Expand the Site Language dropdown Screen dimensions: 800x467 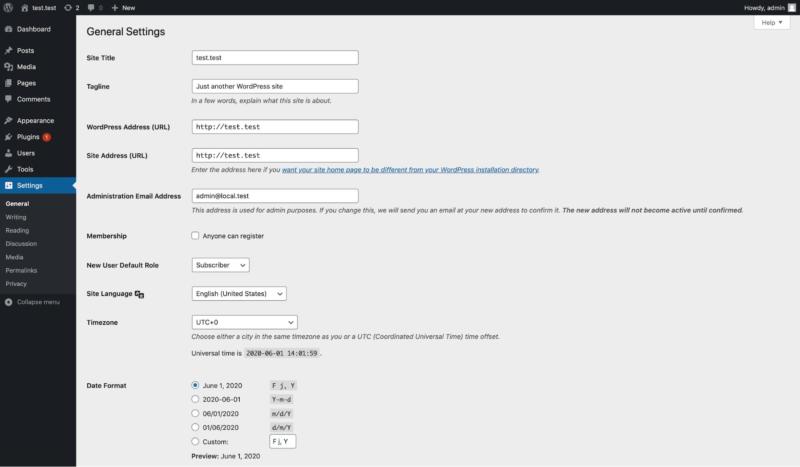pyautogui.click(x=238, y=293)
